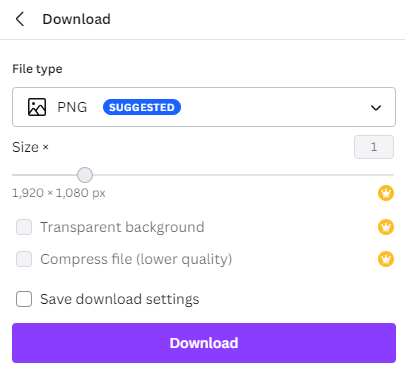Open the File type PNG dropdown

[204, 107]
